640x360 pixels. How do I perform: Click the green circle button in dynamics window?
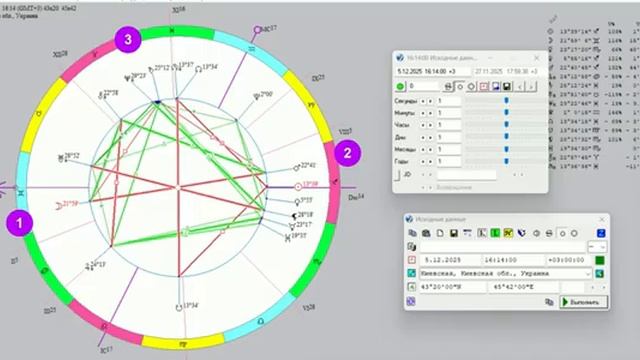(x=400, y=86)
